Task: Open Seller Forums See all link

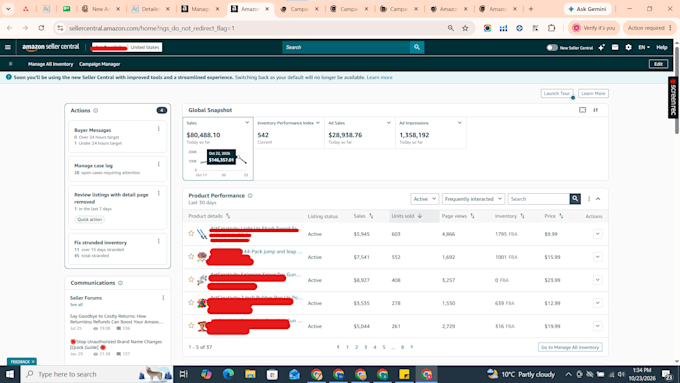Action: click(76, 304)
